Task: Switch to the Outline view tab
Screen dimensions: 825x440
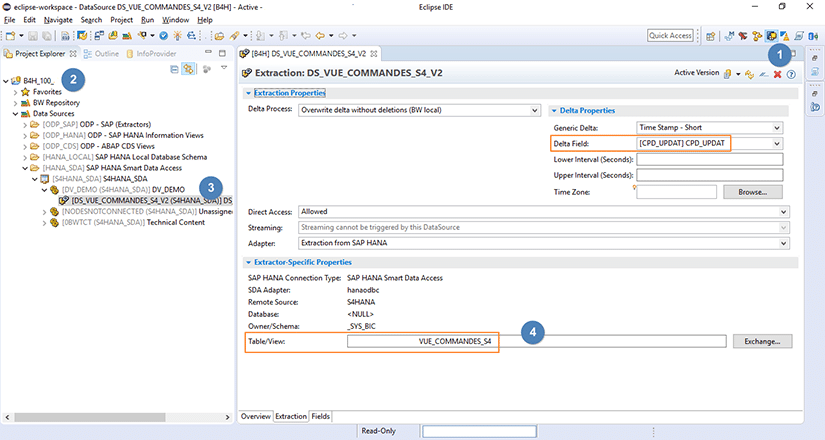Action: (102, 54)
